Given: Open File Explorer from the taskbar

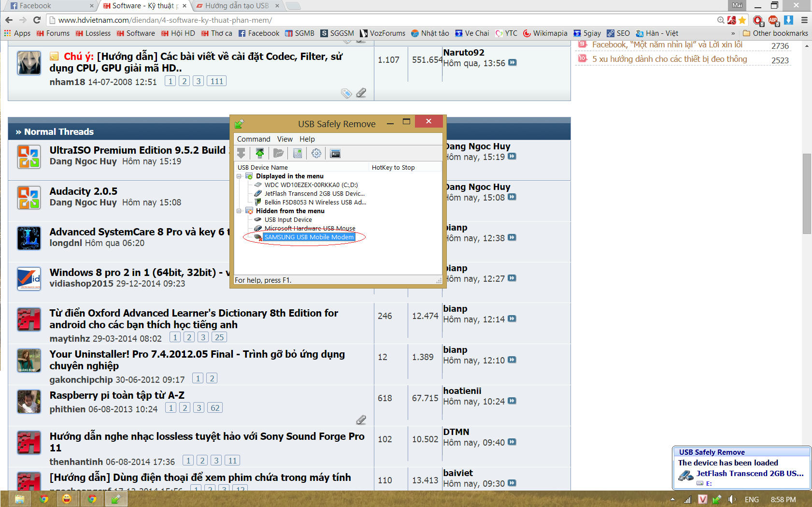Looking at the screenshot, I should (20, 499).
